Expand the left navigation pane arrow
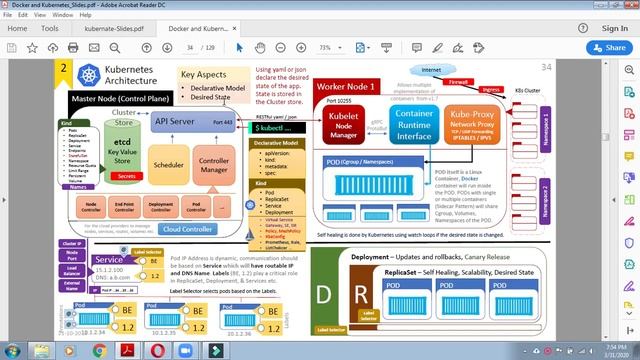 point(4,200)
